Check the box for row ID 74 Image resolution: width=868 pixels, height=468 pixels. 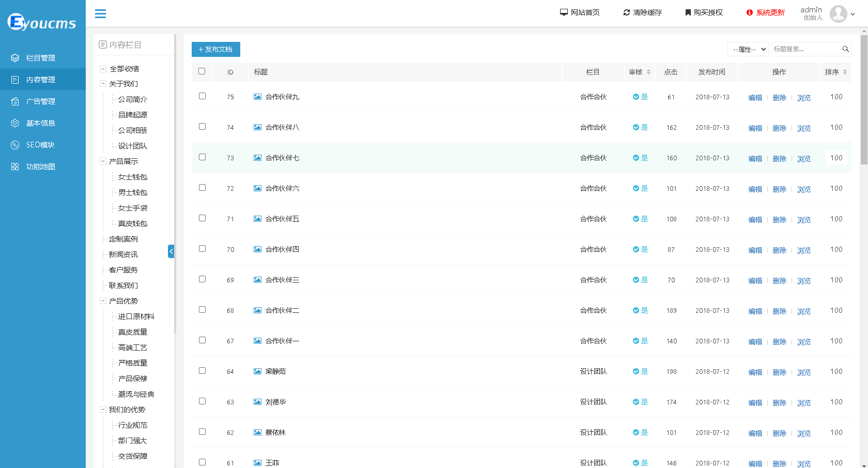(202, 127)
